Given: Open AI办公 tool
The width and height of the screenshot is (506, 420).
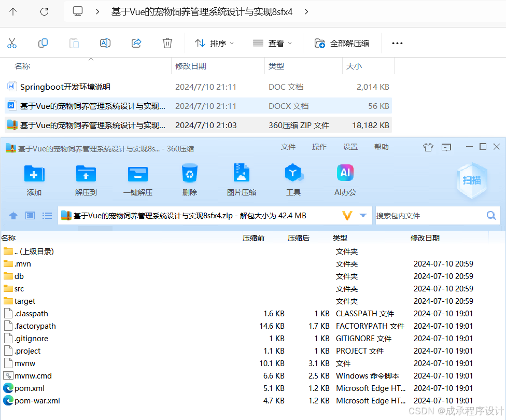Looking at the screenshot, I should [345, 180].
